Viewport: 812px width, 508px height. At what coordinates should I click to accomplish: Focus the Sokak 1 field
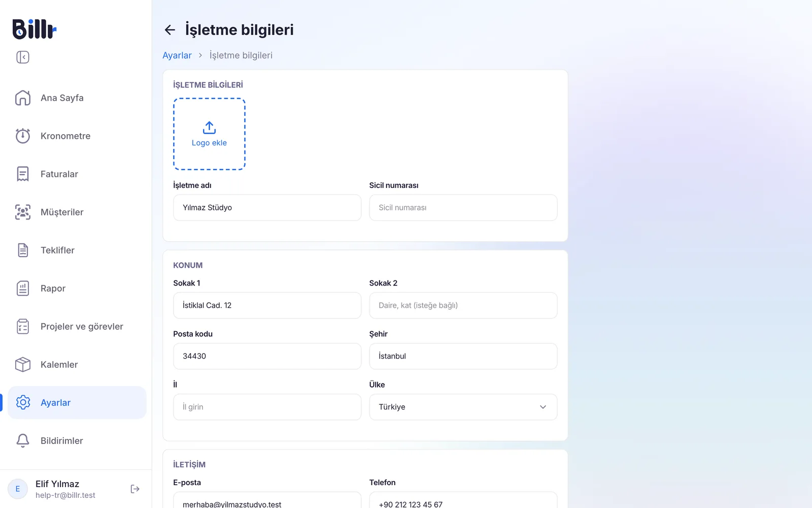pyautogui.click(x=267, y=305)
